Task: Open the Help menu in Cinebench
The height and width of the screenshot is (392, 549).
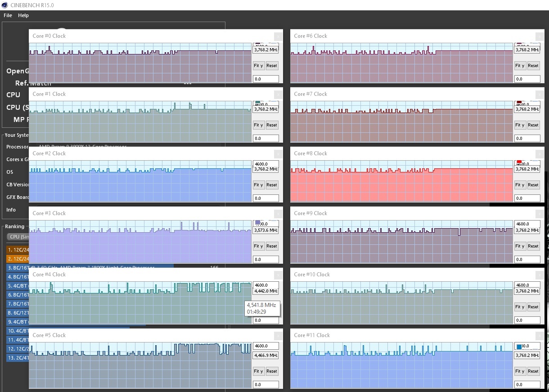Action: [x=23, y=15]
